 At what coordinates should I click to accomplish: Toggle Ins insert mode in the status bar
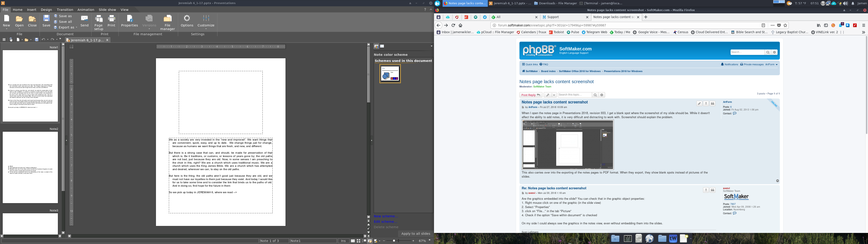tap(343, 241)
